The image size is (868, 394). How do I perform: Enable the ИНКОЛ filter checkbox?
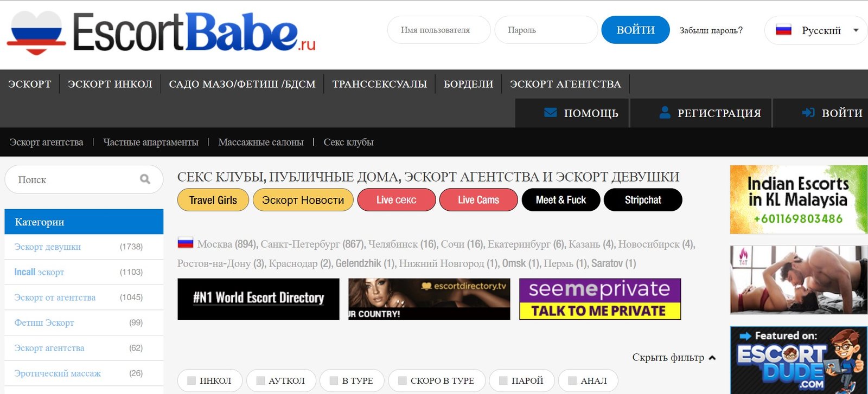pos(192,380)
